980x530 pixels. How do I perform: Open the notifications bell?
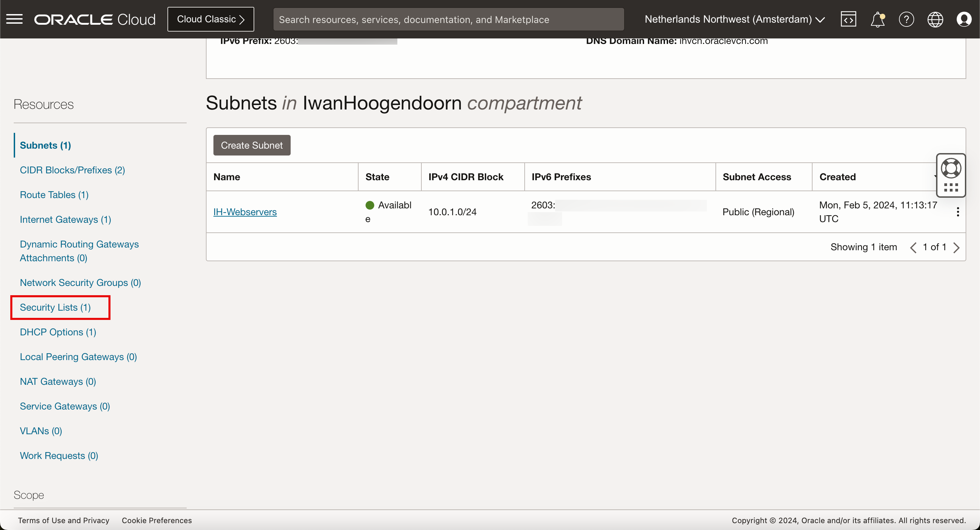click(x=877, y=19)
